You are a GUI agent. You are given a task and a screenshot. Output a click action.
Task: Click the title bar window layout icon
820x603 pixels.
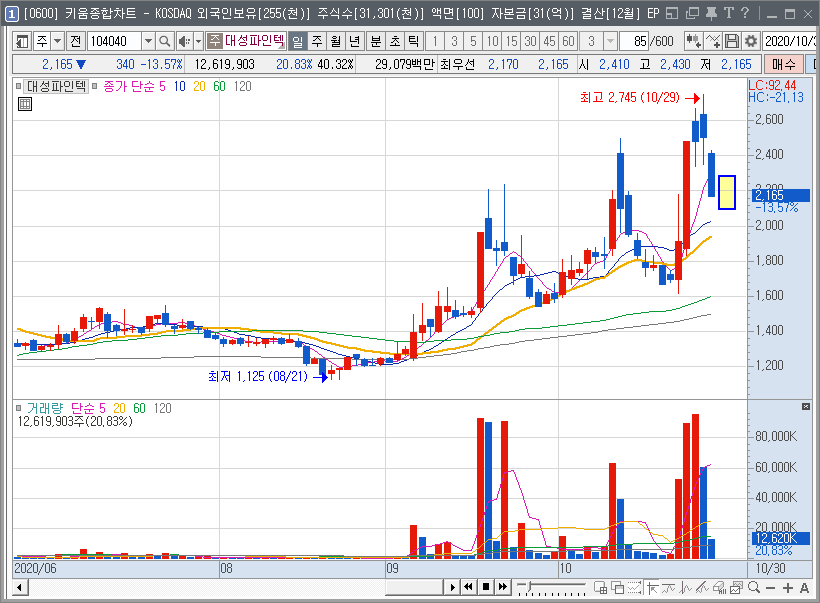[x=673, y=13]
